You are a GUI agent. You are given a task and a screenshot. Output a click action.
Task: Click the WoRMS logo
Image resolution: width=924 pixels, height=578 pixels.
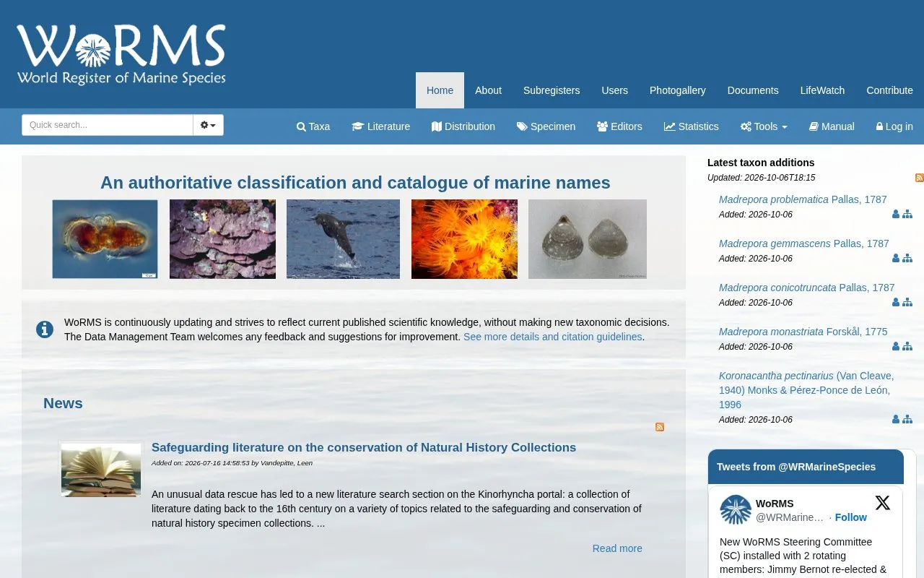click(121, 55)
